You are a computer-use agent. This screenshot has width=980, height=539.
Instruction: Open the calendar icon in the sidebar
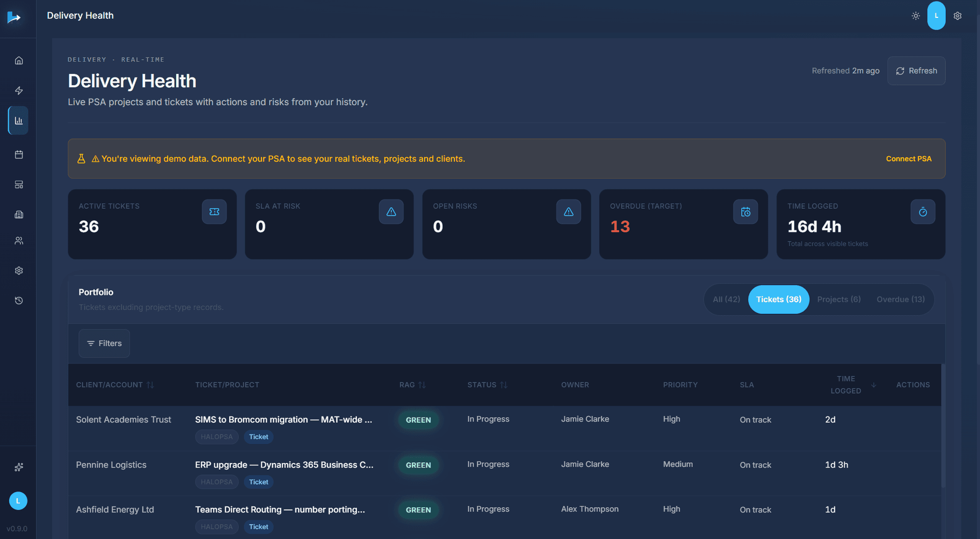19,155
